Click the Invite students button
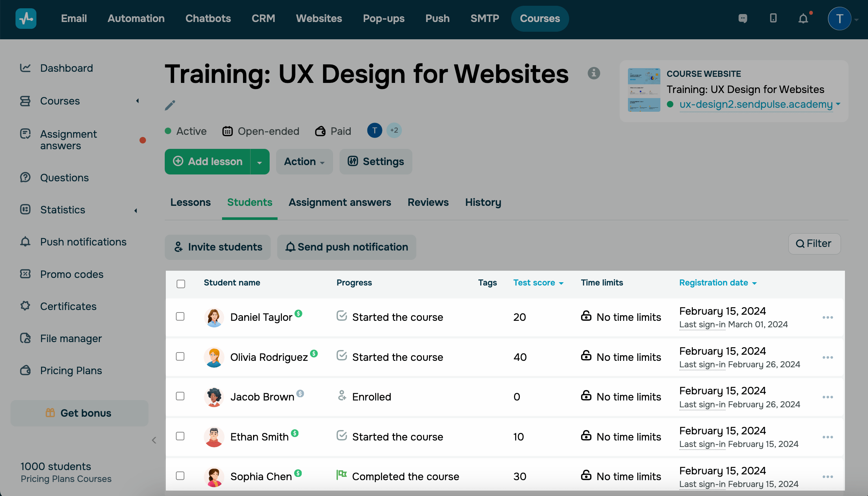The width and height of the screenshot is (868, 496). tap(218, 247)
